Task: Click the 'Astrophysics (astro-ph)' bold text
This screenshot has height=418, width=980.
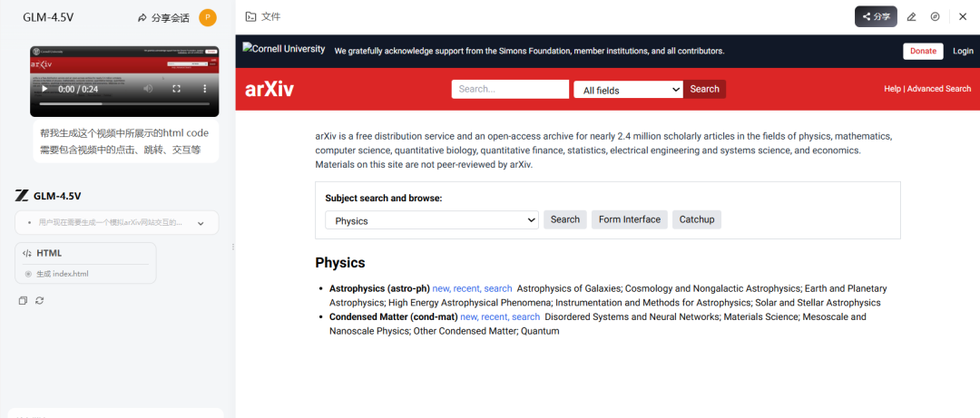Action: (379, 288)
